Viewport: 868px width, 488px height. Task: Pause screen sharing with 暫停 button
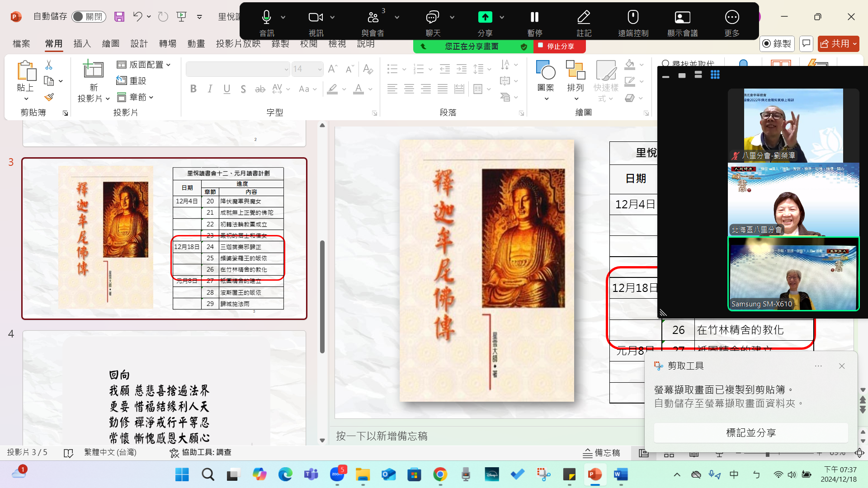[534, 18]
